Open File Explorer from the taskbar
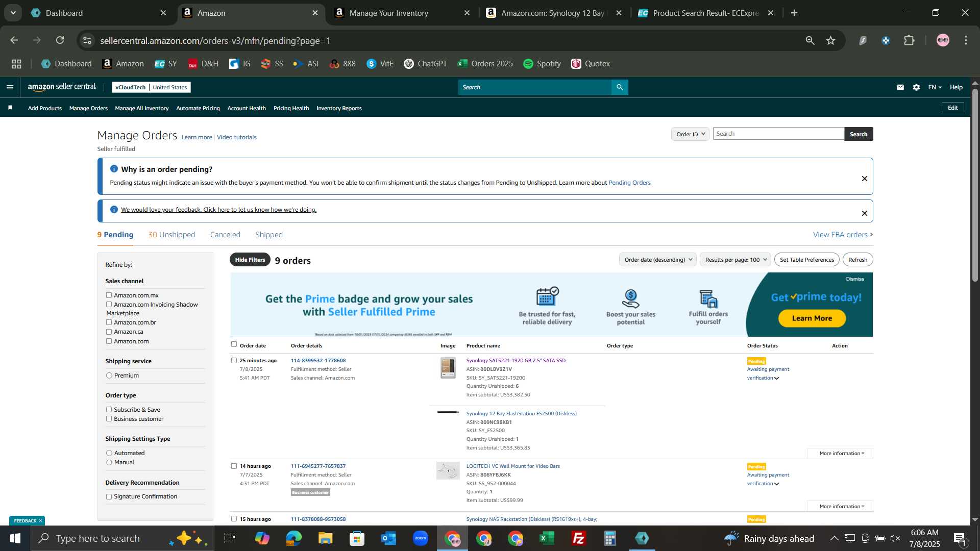Image resolution: width=980 pixels, height=551 pixels. tap(325, 538)
